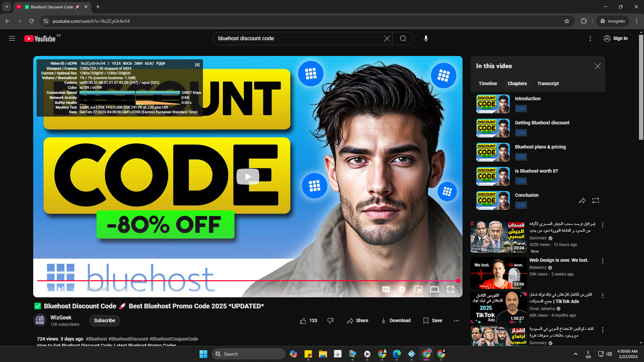644x362 pixels.
Task: Open options menu for Web Design video
Action: (x=602, y=261)
